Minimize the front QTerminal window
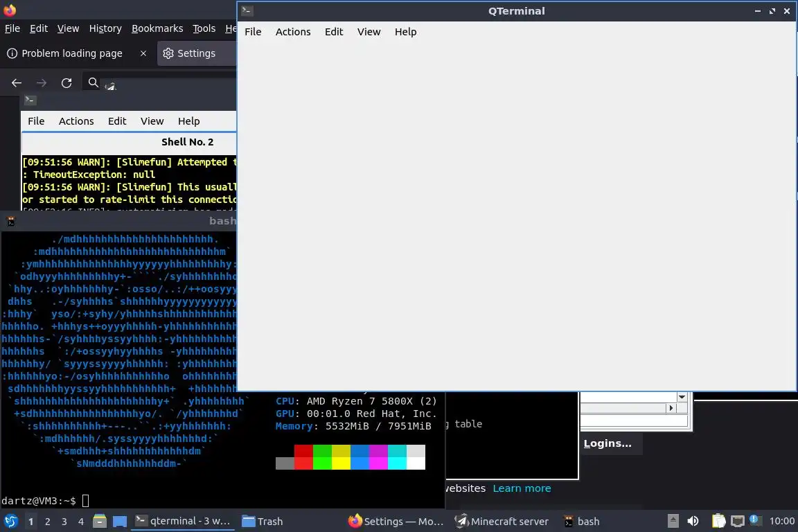Viewport: 798px width, 532px height. [757, 10]
